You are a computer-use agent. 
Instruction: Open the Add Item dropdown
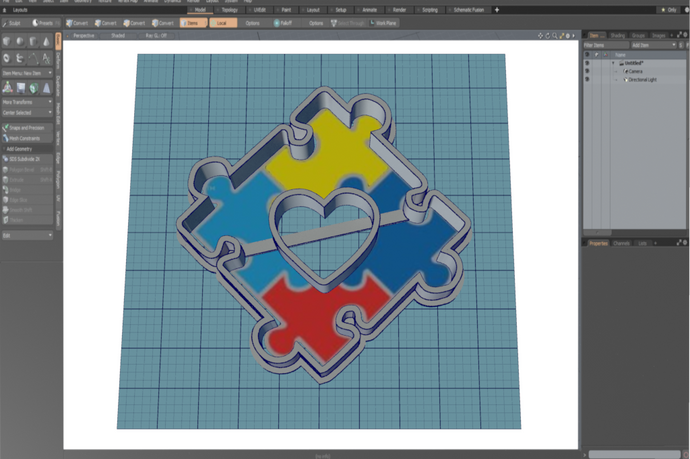point(654,45)
